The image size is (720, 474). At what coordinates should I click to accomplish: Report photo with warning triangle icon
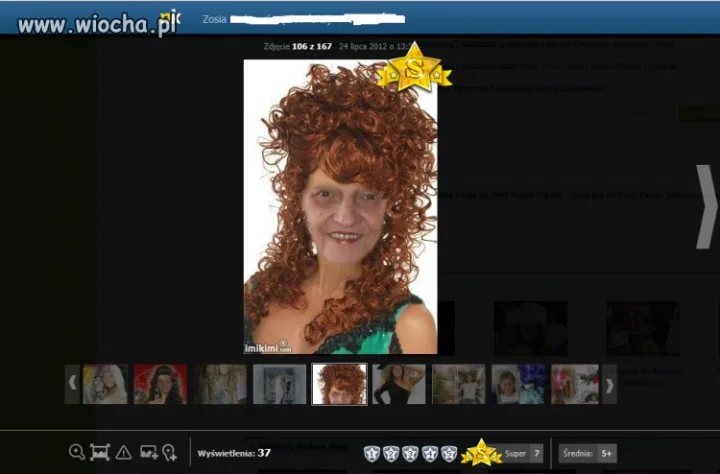124,452
